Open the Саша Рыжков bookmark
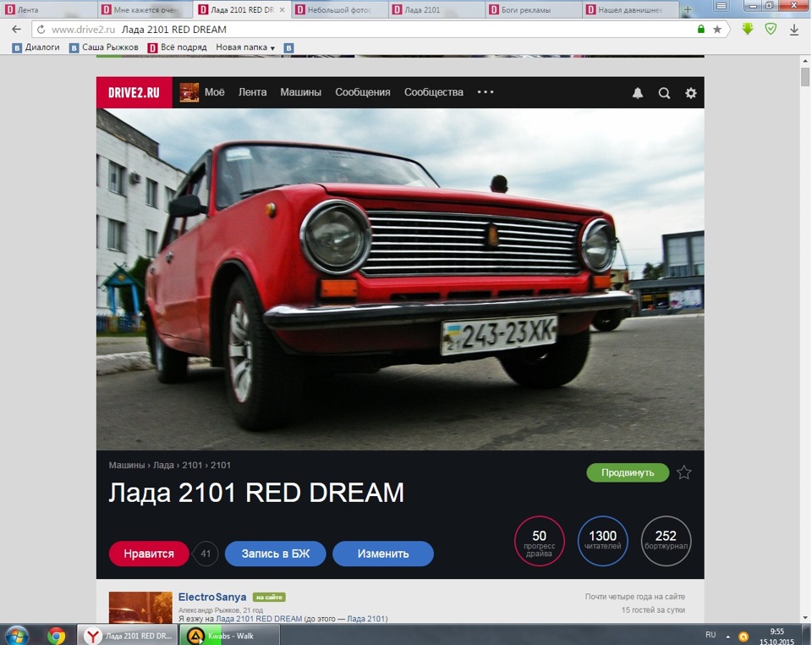Image resolution: width=812 pixels, height=645 pixels. pyautogui.click(x=104, y=47)
